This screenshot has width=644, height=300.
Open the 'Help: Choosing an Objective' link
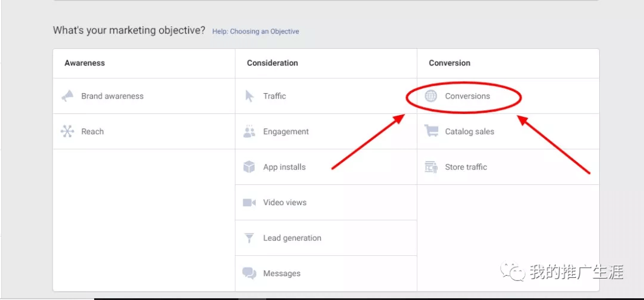coord(256,32)
